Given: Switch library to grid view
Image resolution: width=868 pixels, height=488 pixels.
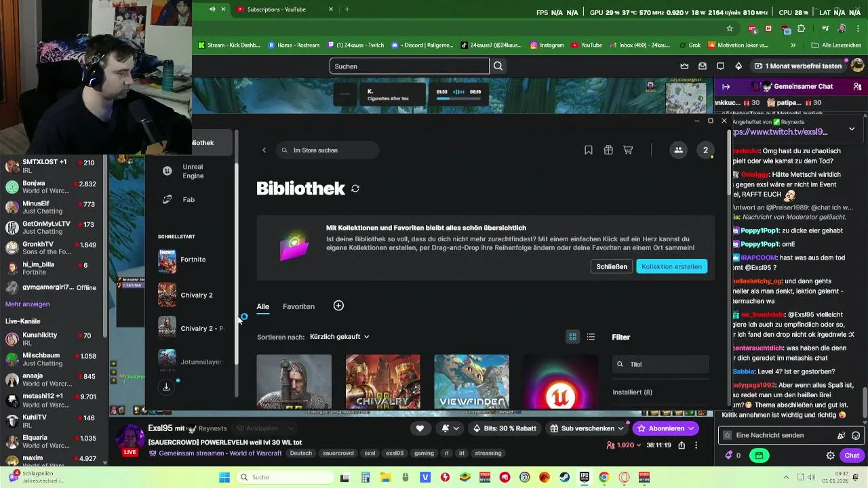Looking at the screenshot, I should coord(573,337).
